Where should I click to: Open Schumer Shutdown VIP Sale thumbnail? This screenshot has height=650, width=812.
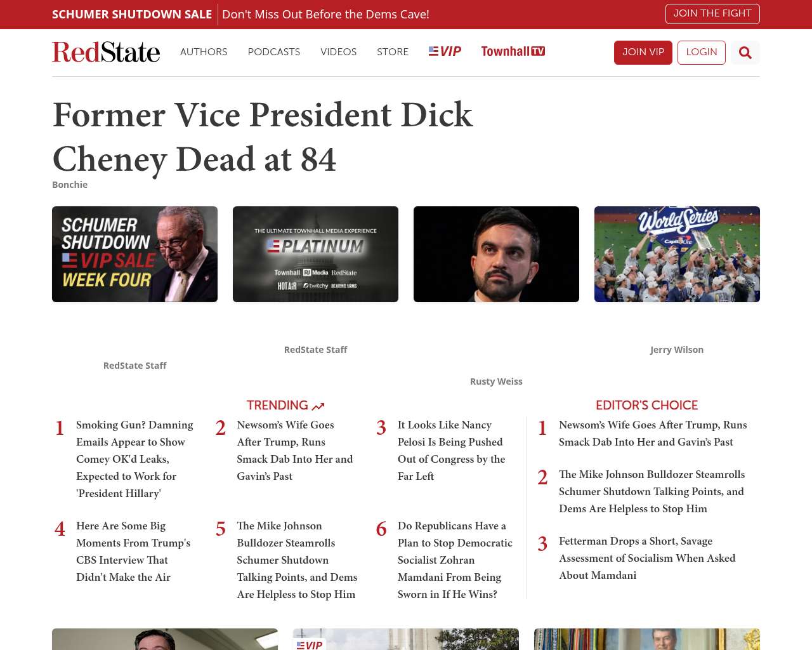(134, 254)
